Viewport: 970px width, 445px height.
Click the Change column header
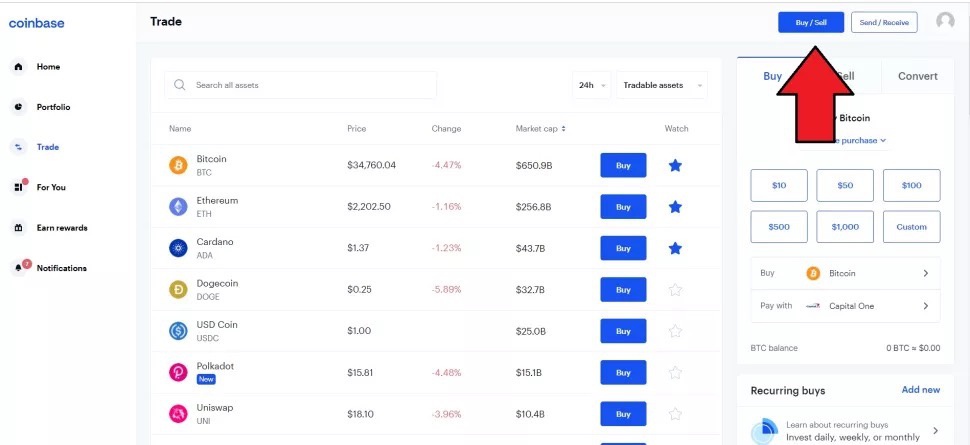(446, 129)
